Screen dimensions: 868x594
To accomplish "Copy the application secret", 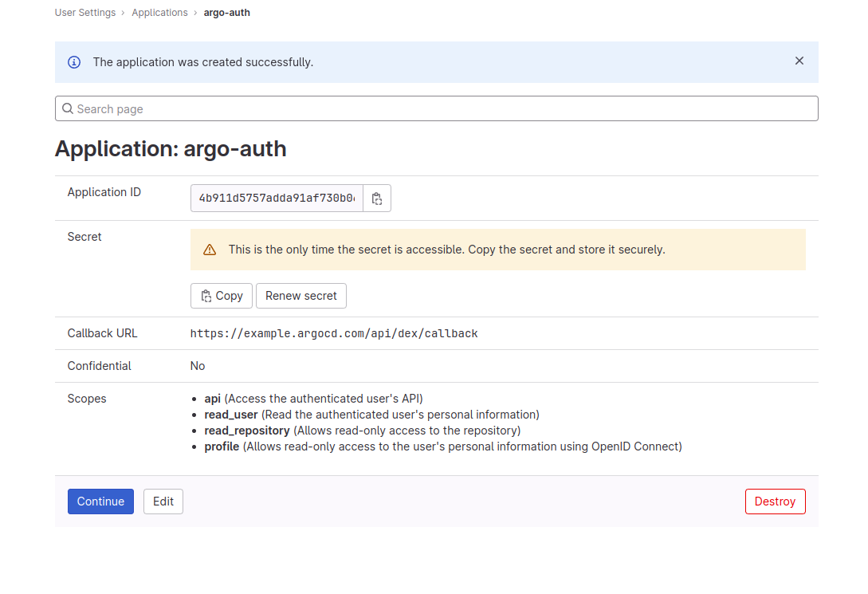I will [222, 296].
